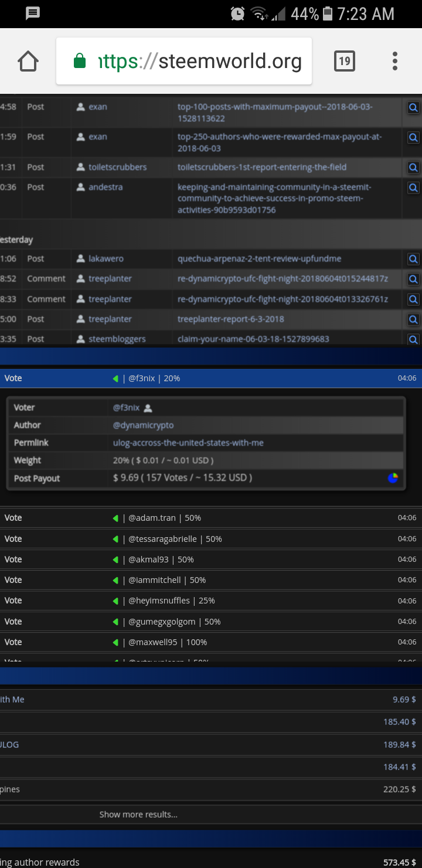This screenshot has height=868, width=422.
Task: Open user icon next to toiletscrubbers
Action: pos(81,167)
